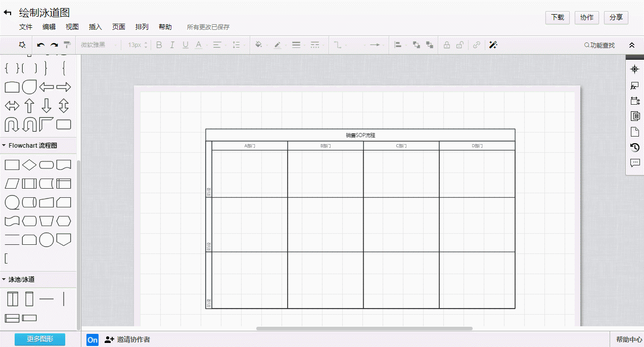The image size is (644, 347).
Task: Click the comments icon in the right sidebar
Action: pos(634,163)
